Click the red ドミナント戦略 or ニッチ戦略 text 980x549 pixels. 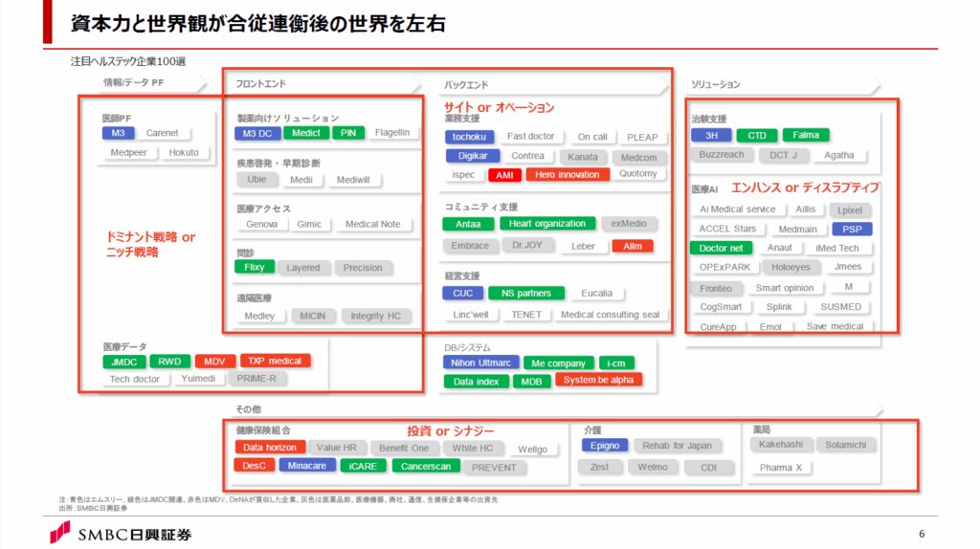coord(151,245)
